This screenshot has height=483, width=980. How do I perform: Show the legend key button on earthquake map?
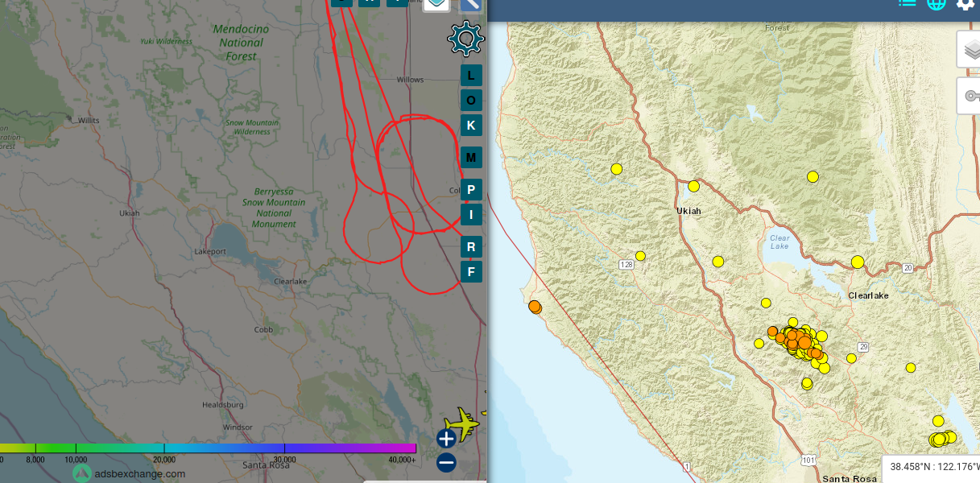tap(970, 96)
